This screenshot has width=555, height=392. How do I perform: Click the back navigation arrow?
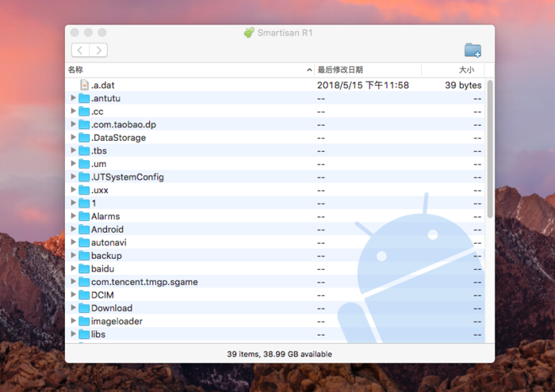[80, 50]
